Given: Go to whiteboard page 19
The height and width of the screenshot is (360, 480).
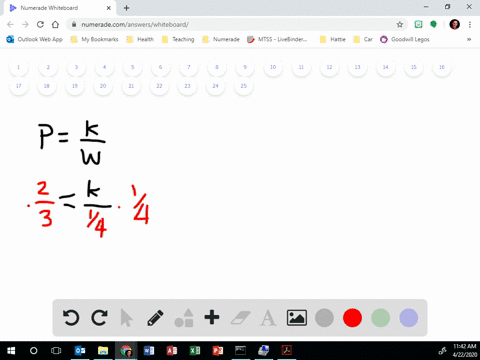Looking at the screenshot, I should [x=75, y=86].
